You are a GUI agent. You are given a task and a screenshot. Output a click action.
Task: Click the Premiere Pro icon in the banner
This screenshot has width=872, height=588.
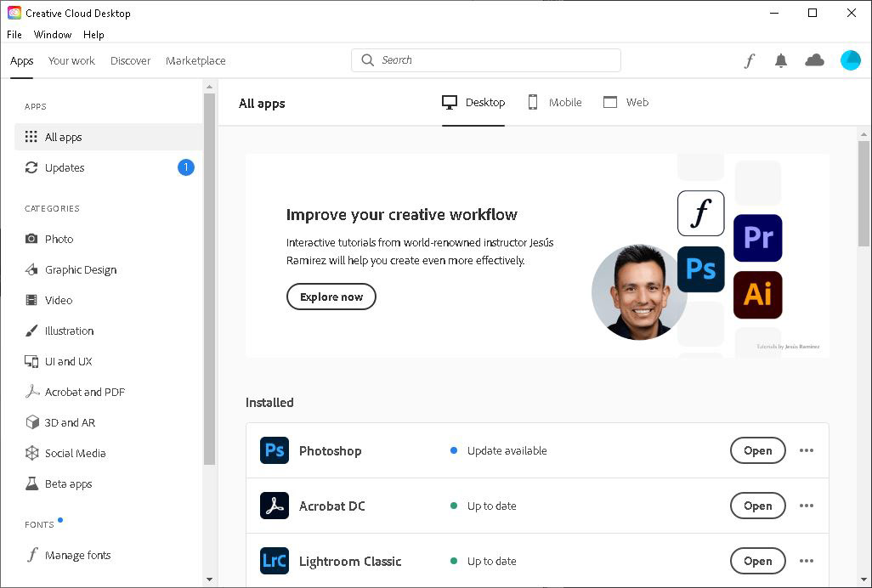tap(757, 238)
